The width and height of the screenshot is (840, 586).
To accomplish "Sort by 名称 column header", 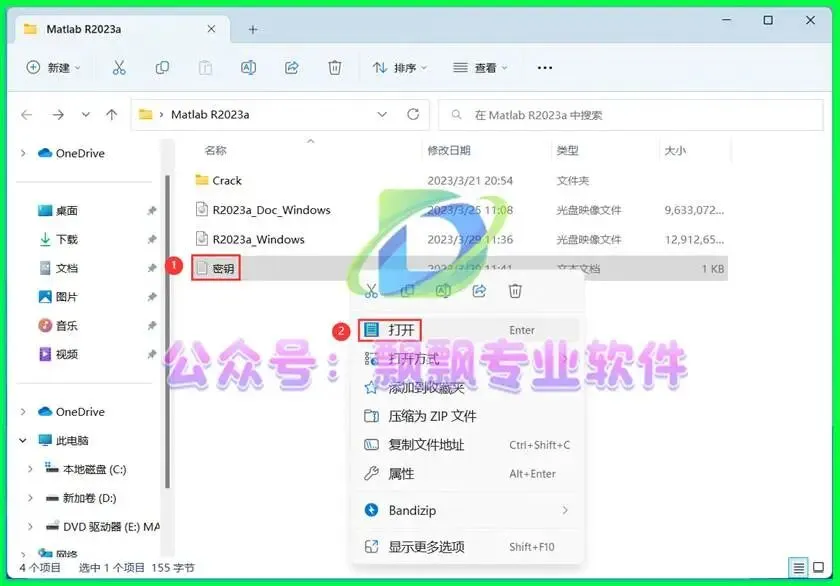I will point(216,151).
